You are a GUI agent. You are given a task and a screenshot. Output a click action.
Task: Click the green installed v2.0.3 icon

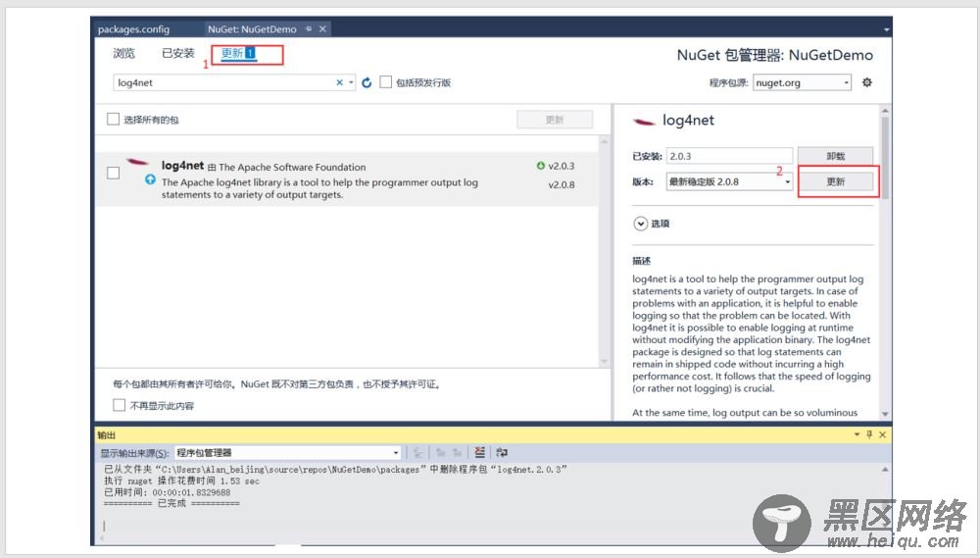pyautogui.click(x=541, y=166)
